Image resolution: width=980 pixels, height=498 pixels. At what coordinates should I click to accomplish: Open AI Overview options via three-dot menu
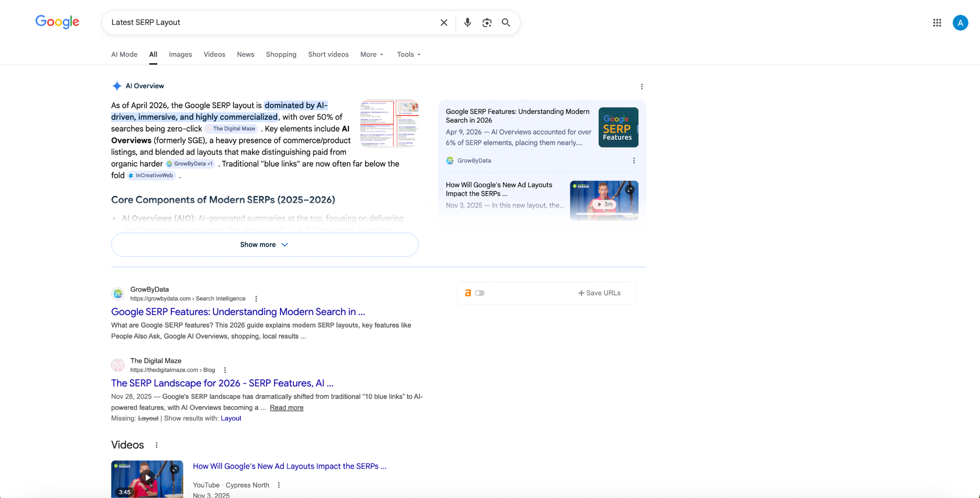[x=642, y=86]
